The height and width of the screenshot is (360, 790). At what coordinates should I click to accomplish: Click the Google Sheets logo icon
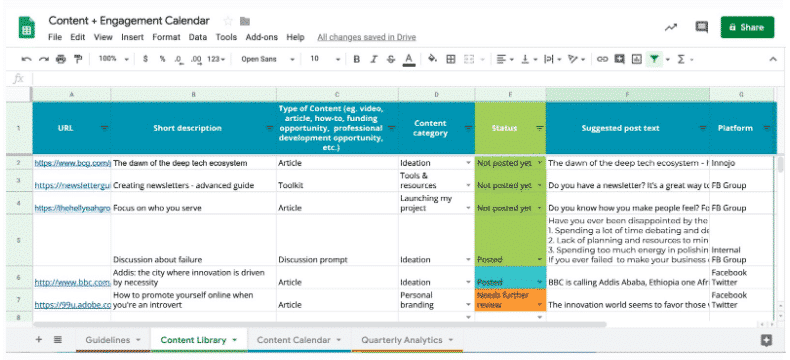point(26,28)
